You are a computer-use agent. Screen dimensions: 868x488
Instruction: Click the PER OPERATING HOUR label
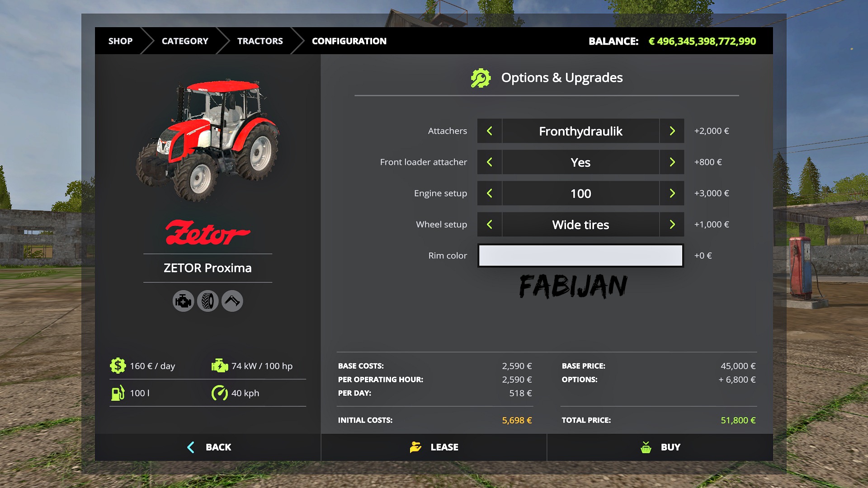[x=380, y=380]
